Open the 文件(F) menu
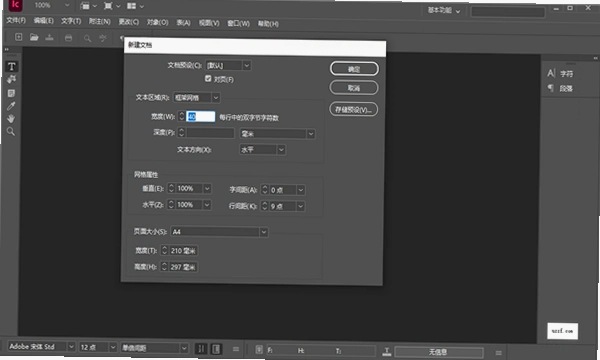The height and width of the screenshot is (360, 600). 16,20
